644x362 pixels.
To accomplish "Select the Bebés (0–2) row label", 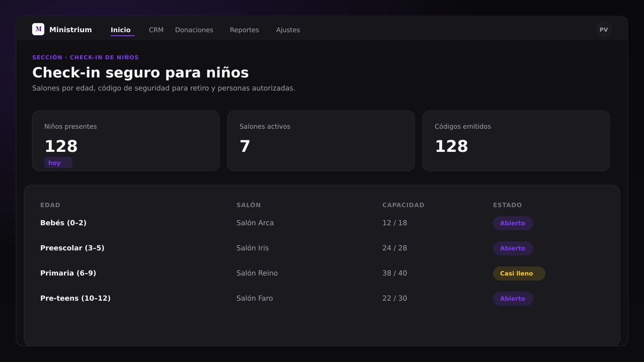I will 63,223.
